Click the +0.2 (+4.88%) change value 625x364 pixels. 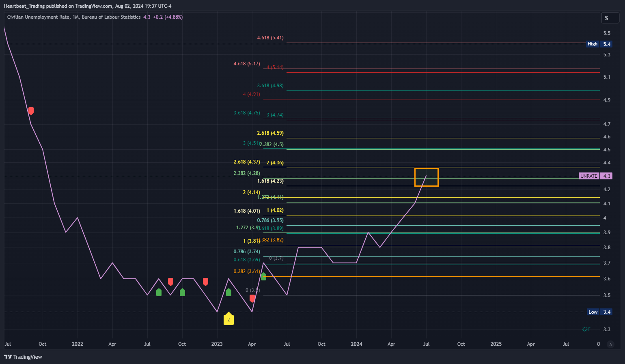[168, 17]
